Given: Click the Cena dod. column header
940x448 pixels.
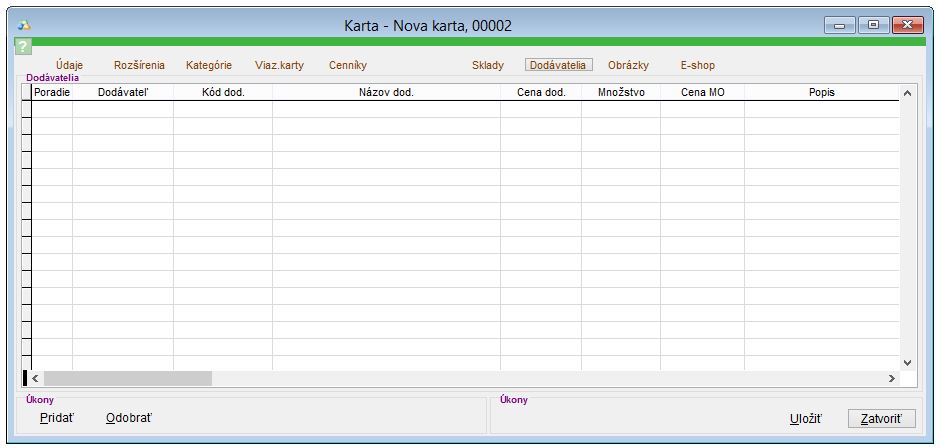Looking at the screenshot, I should (540, 92).
